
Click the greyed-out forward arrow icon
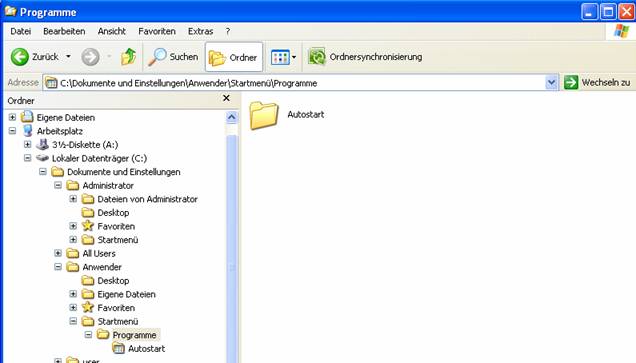coord(90,57)
